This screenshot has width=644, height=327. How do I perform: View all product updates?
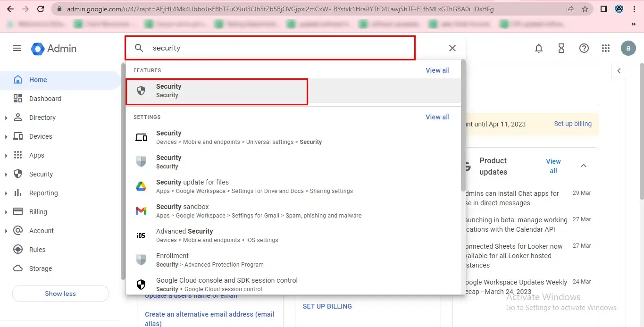click(x=553, y=166)
